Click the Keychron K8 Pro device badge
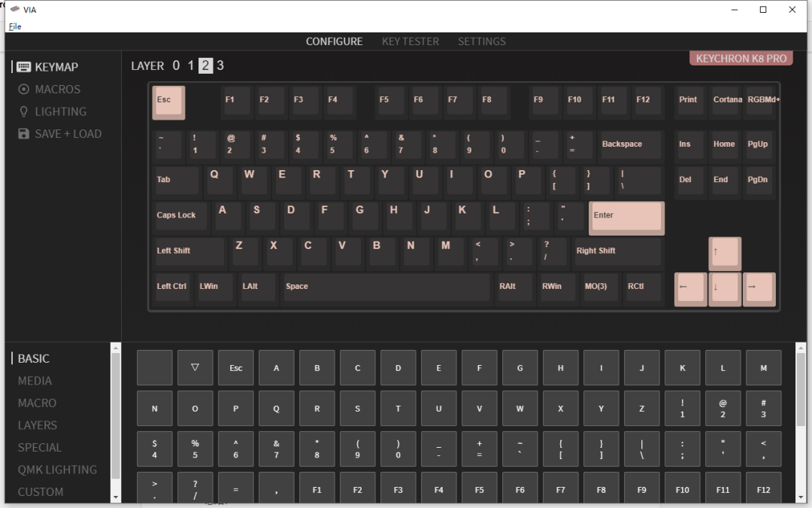This screenshot has height=508, width=812. coord(741,59)
